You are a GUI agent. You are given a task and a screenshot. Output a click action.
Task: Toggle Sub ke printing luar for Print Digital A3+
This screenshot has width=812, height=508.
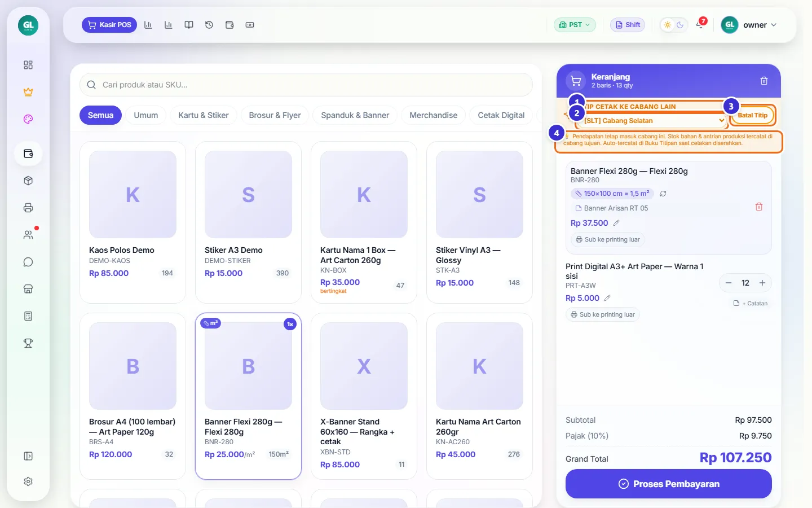pos(603,314)
